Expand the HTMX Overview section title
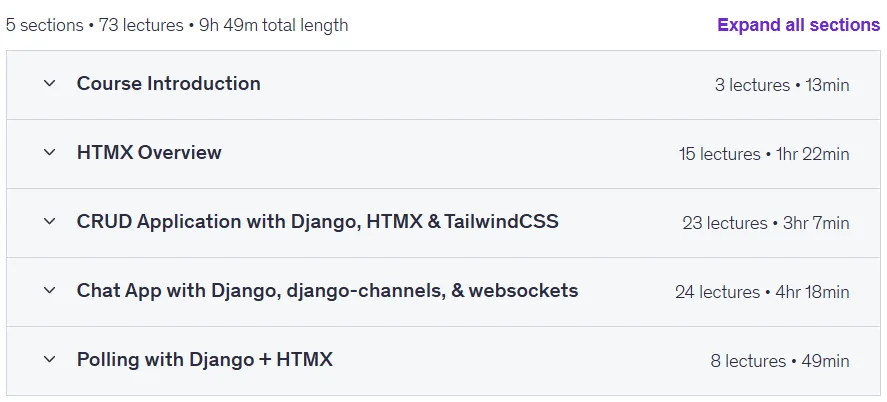Image resolution: width=887 pixels, height=402 pixels. 149,153
